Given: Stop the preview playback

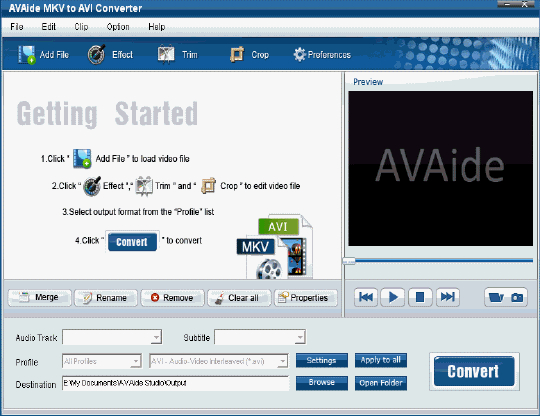Looking at the screenshot, I should pos(420,297).
